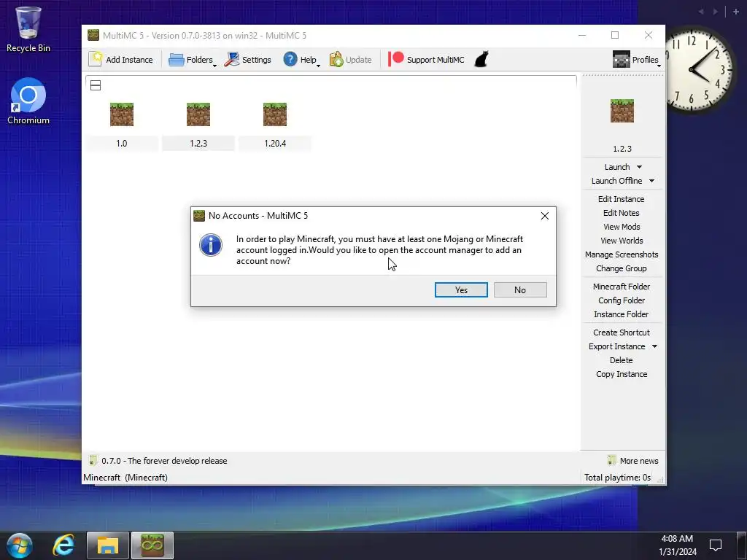Close the No Accounts dialog
The width and height of the screenshot is (747, 560).
coord(544,216)
